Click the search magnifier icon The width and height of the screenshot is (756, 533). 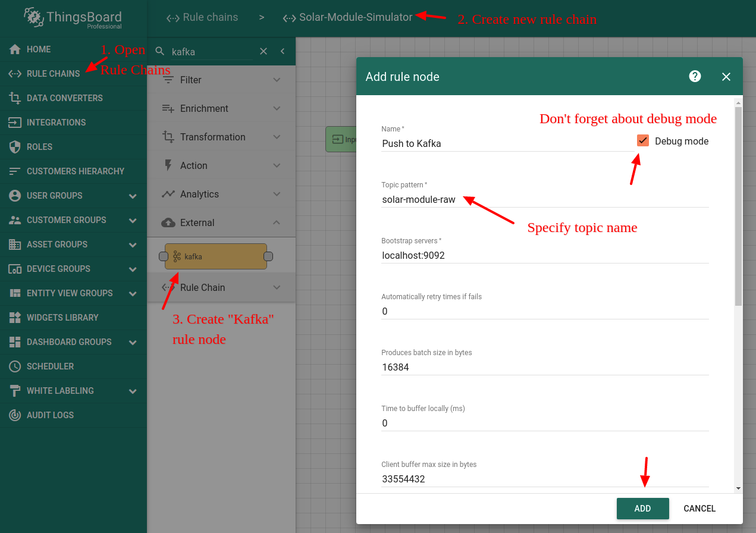click(x=159, y=51)
